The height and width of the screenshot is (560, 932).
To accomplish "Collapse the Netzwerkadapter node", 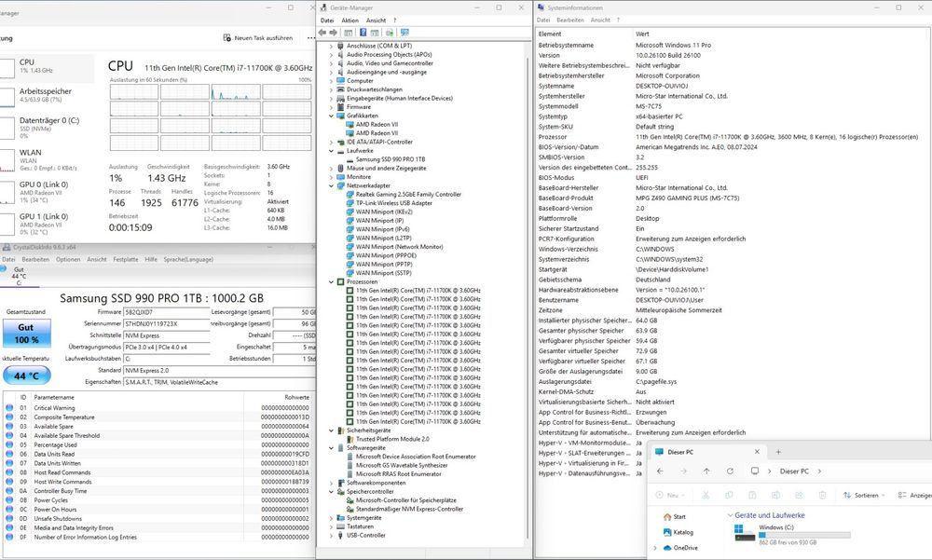I will pos(331,185).
